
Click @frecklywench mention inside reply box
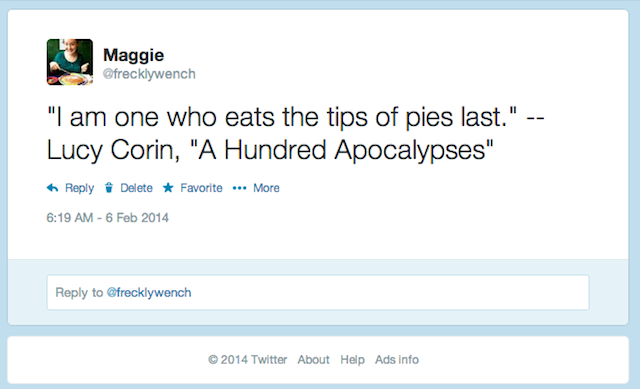click(x=149, y=293)
